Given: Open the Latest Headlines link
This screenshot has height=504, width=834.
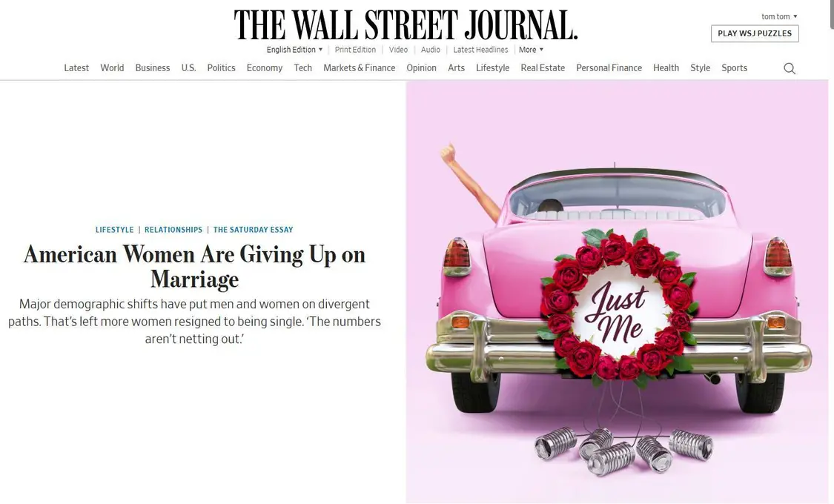Looking at the screenshot, I should 480,50.
